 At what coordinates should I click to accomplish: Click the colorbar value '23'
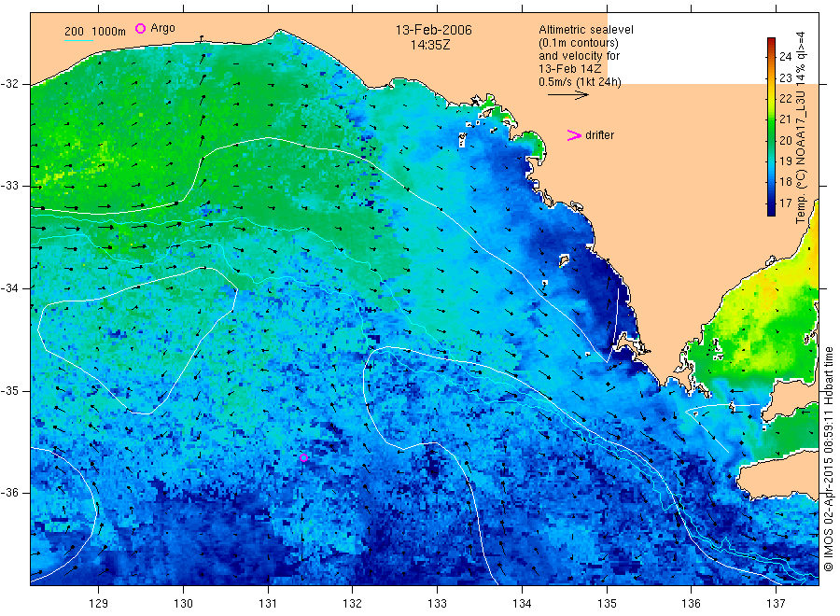[x=785, y=77]
